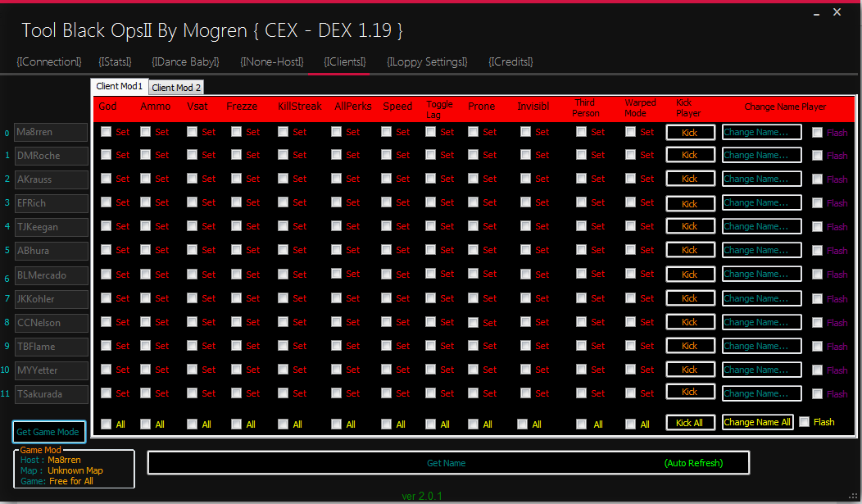
Task: Click the 'Host : Ma8rren' text
Action: [51, 460]
